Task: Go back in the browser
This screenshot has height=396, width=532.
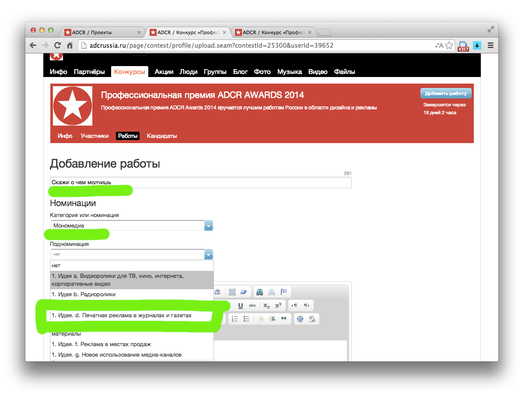Action: [x=33, y=45]
